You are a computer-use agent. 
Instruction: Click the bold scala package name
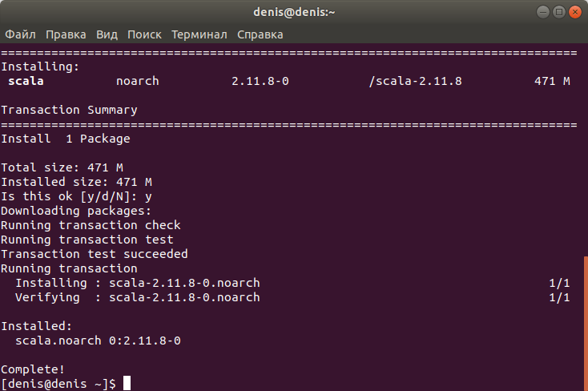tap(26, 81)
